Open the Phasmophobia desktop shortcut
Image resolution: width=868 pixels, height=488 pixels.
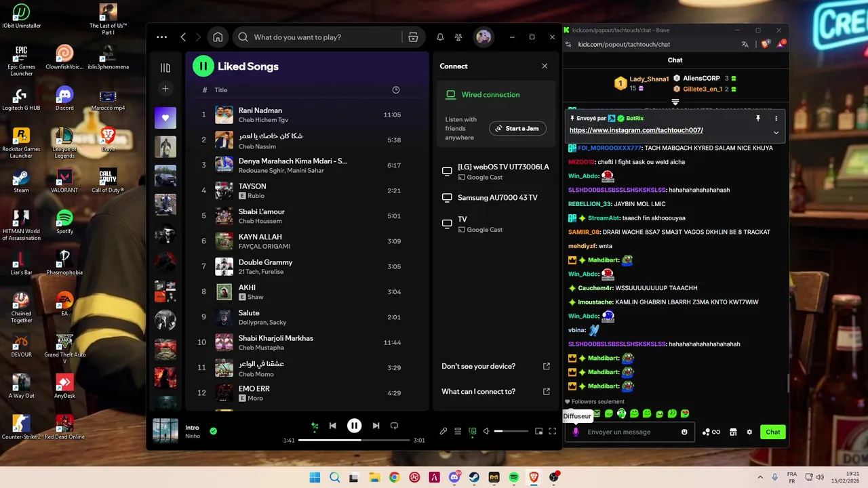64,262
